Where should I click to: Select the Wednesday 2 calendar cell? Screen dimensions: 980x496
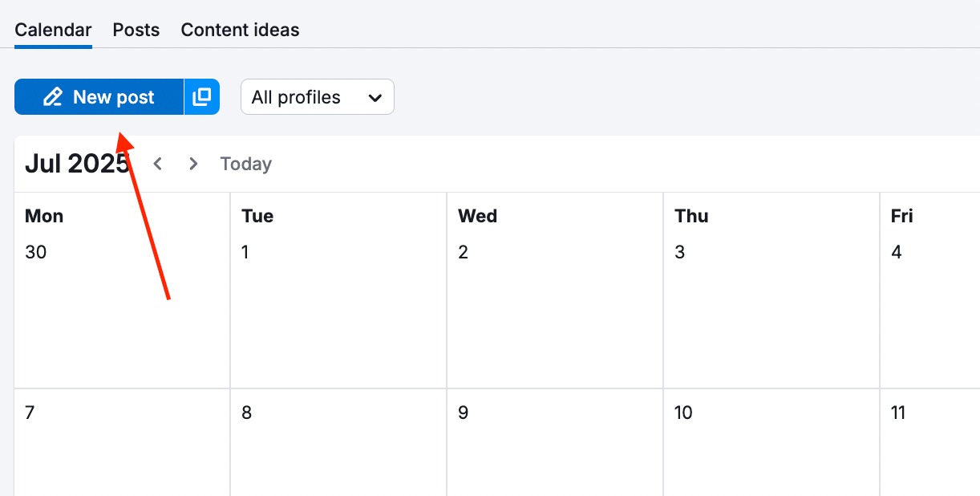(555, 313)
